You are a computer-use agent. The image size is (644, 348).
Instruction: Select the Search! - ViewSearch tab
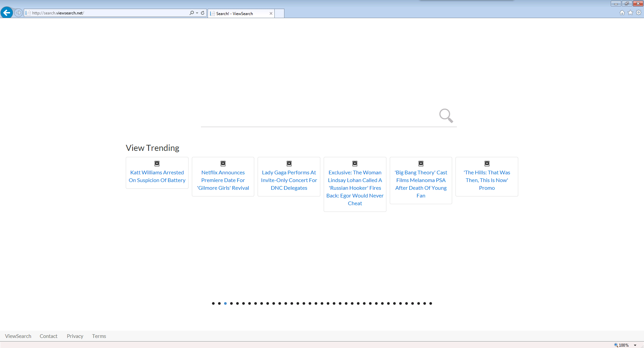coord(241,13)
